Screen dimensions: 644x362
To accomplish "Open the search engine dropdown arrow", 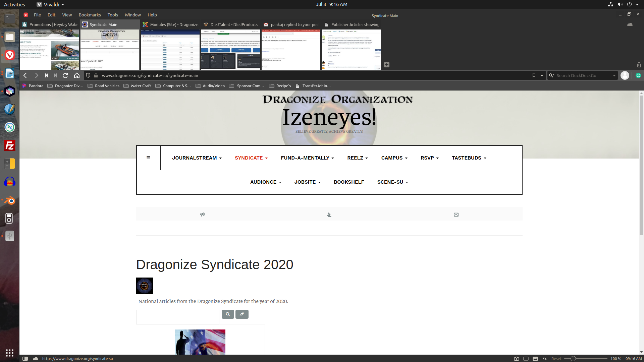I will 614,75.
